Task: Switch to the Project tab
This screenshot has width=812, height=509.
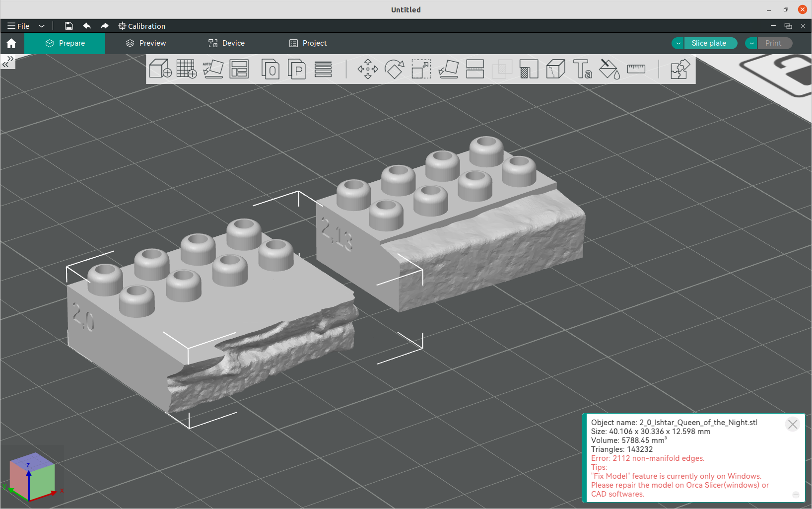Action: pyautogui.click(x=308, y=43)
